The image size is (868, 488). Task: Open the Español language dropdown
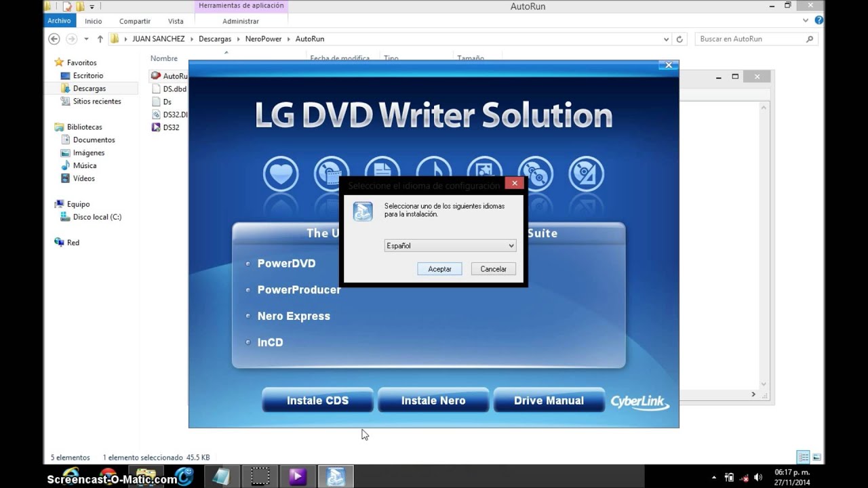pos(450,246)
